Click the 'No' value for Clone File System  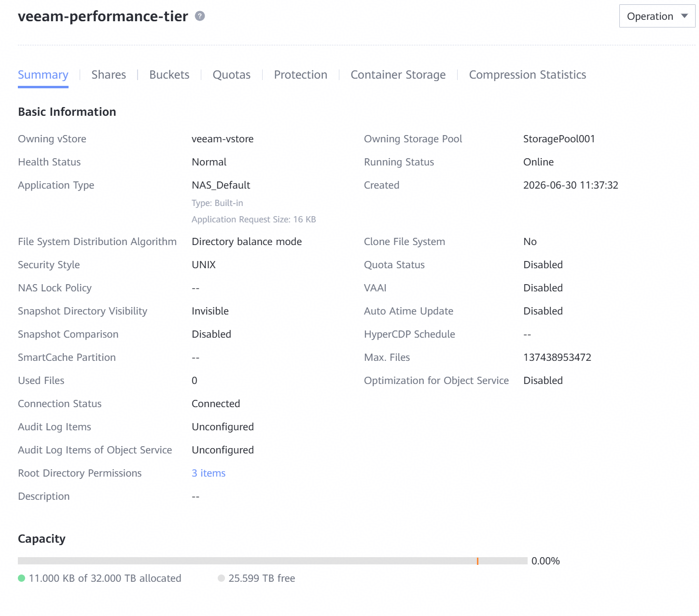pyautogui.click(x=530, y=242)
